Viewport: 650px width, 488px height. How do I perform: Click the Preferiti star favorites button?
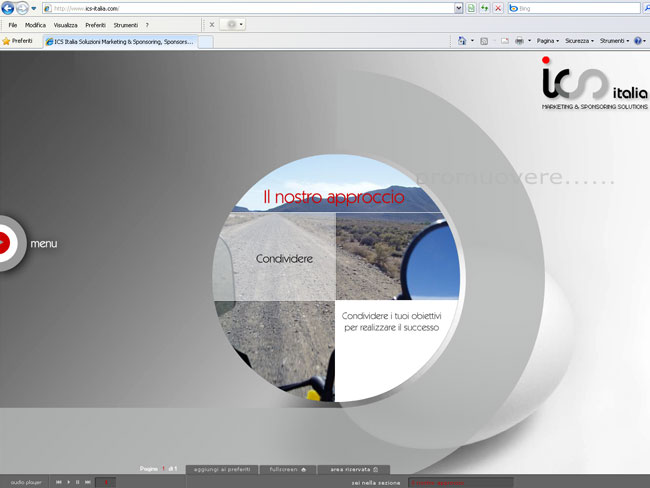(17, 41)
